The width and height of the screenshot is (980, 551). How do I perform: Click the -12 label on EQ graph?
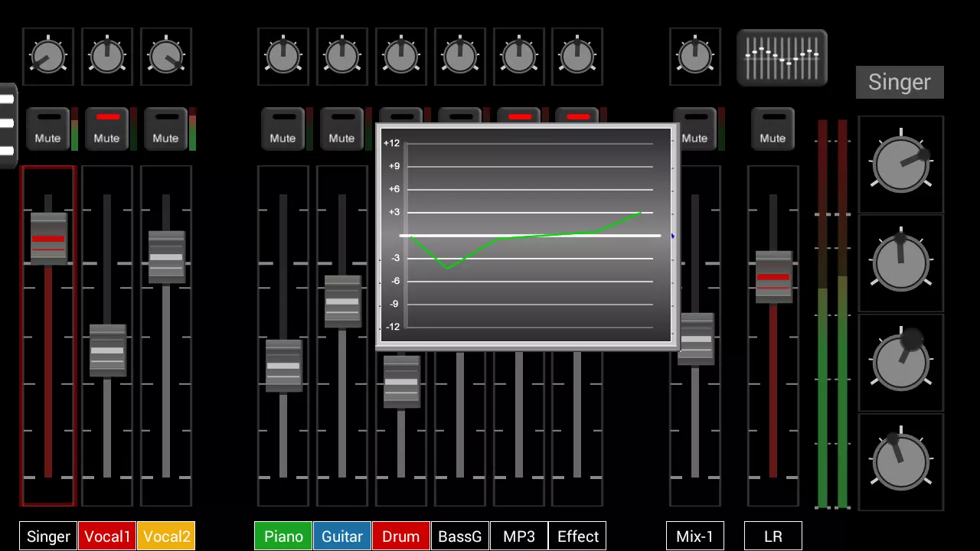click(393, 327)
